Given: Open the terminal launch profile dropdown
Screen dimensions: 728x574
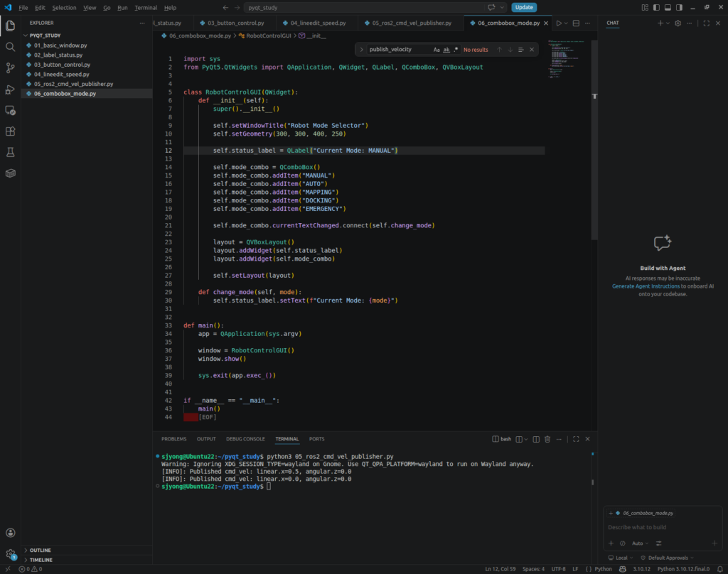Looking at the screenshot, I should pyautogui.click(x=526, y=440).
